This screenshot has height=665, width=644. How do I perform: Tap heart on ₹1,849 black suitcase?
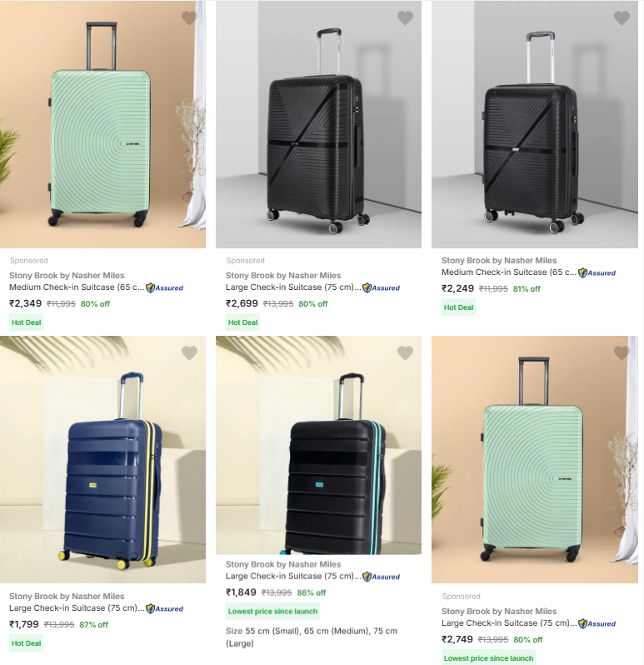click(x=405, y=353)
